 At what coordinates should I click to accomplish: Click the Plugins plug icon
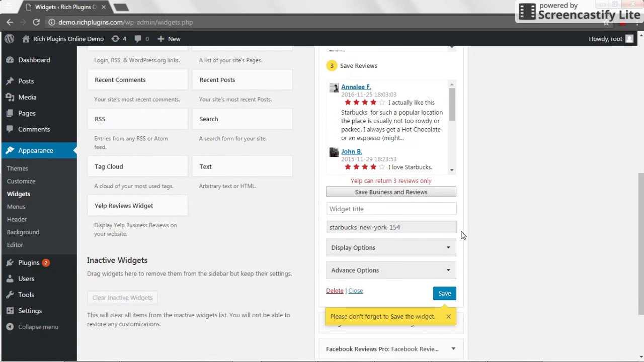click(10, 262)
